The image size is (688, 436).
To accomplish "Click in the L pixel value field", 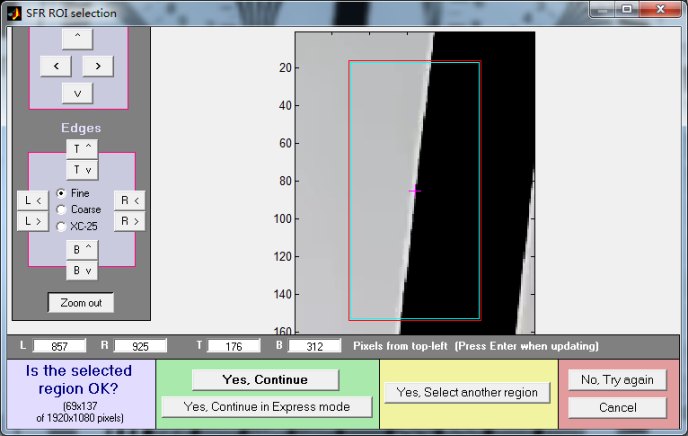I will coord(60,346).
